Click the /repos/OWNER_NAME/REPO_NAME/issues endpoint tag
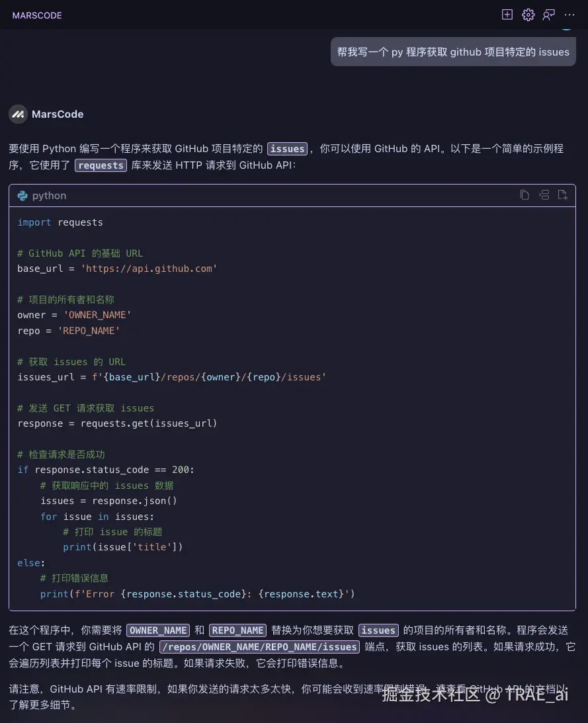This screenshot has width=588, height=723. click(259, 647)
